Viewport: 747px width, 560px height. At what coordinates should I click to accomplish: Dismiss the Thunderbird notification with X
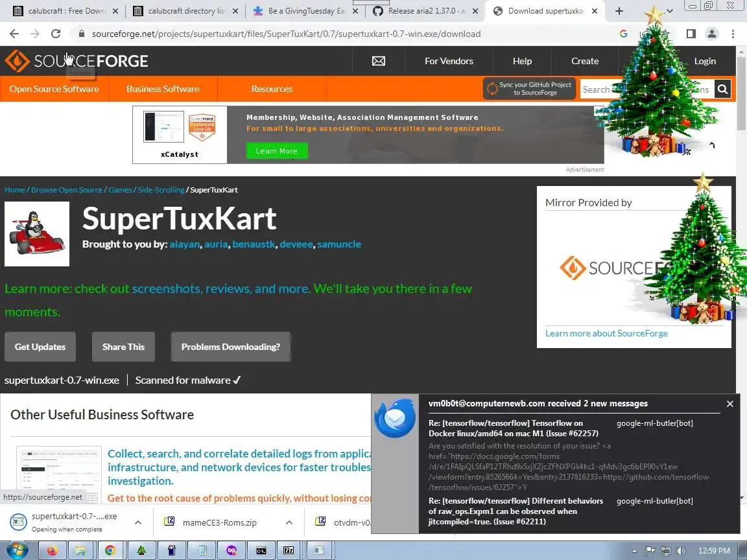[x=730, y=404]
